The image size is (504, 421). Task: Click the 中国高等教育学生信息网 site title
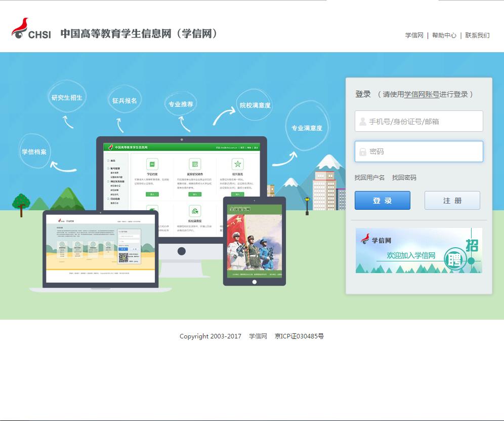139,33
